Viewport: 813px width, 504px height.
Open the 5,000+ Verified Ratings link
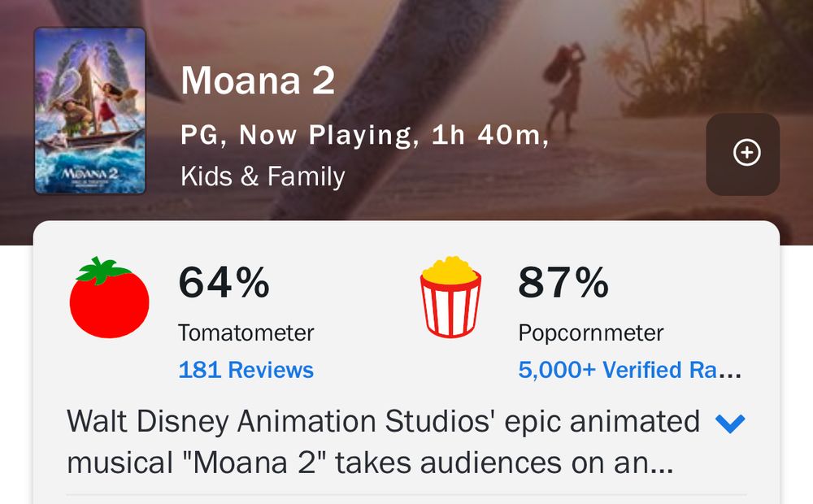click(x=629, y=370)
